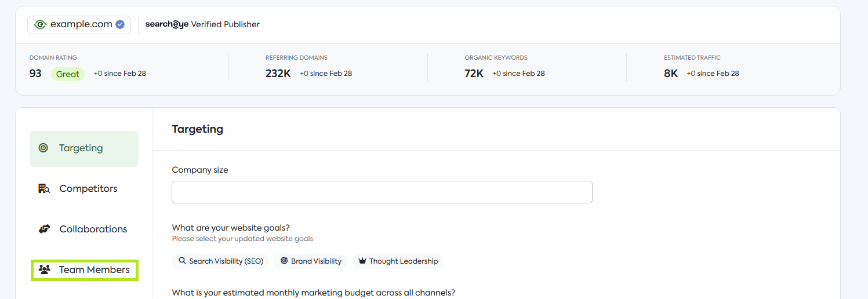Screen dimensions: 868x299
Task: Click the Collaborations handshake icon
Action: (44, 229)
